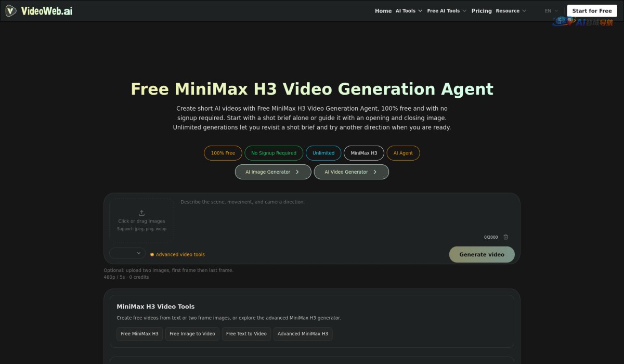Open the Pricing page
Viewport: 624px width, 364px height.
coord(482,11)
